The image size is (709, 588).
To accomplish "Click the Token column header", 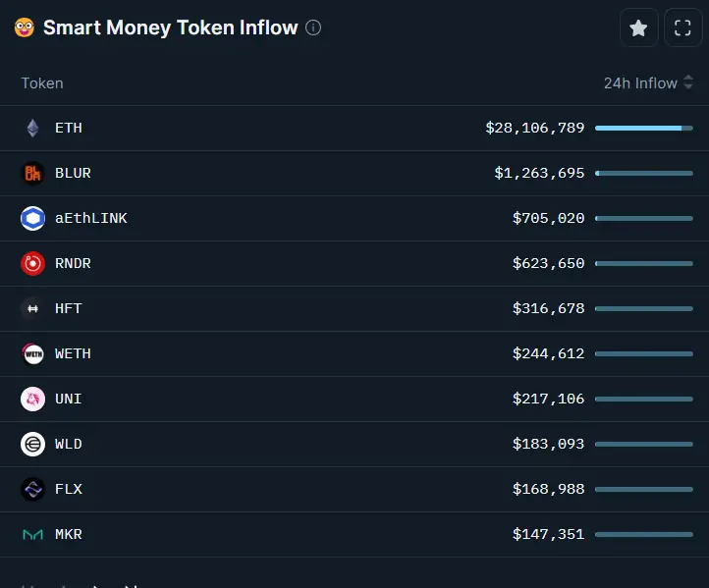I will coord(42,83).
